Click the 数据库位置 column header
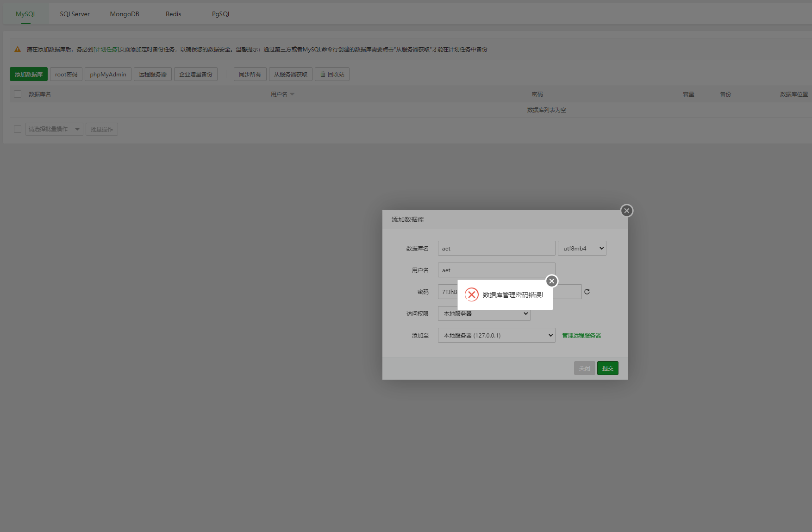The width and height of the screenshot is (812, 532). point(794,94)
